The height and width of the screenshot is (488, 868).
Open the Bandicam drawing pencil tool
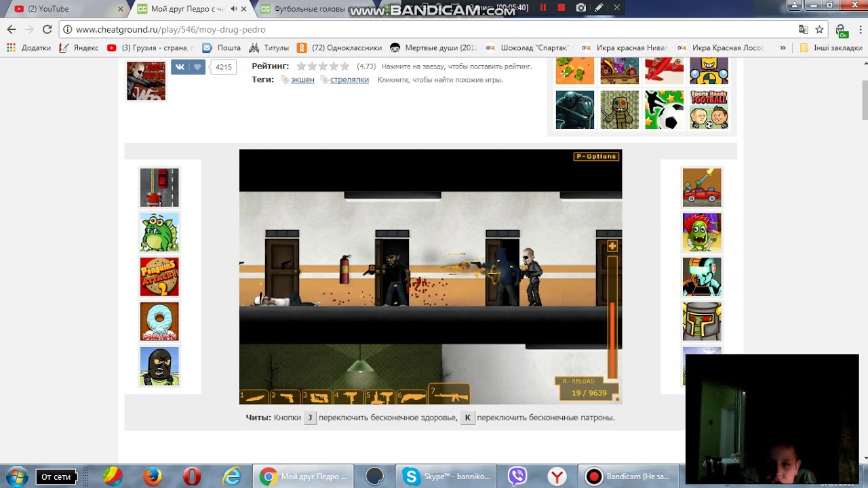[599, 7]
